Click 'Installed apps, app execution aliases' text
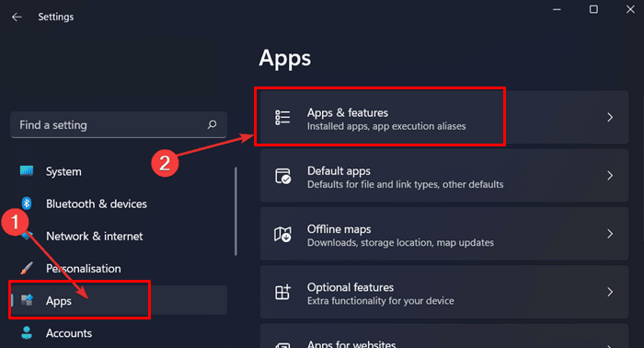This screenshot has width=644, height=348. pyautogui.click(x=386, y=126)
